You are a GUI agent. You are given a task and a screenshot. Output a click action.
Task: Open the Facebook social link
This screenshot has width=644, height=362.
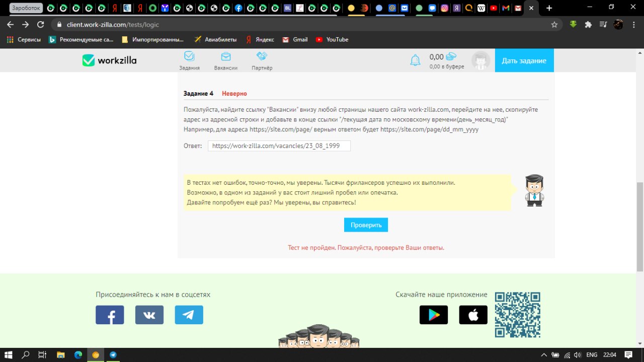pos(110,315)
